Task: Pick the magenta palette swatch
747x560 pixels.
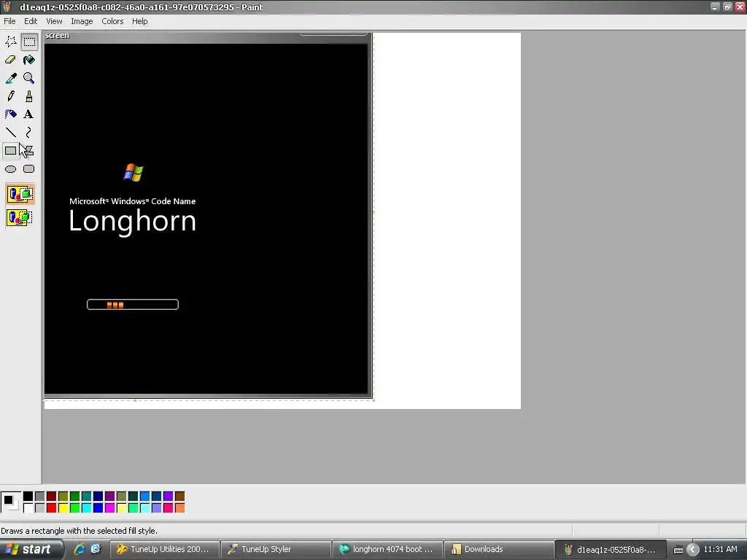Action: (110, 508)
